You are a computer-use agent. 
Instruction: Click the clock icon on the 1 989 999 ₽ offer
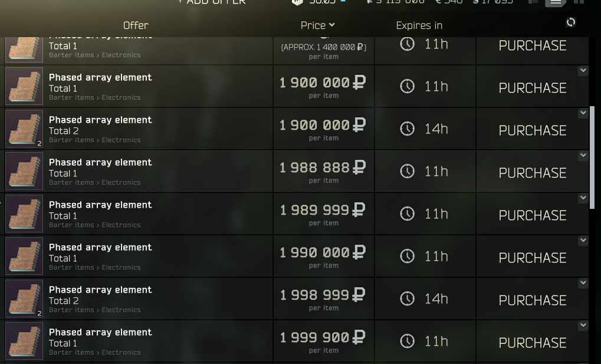pyautogui.click(x=407, y=214)
